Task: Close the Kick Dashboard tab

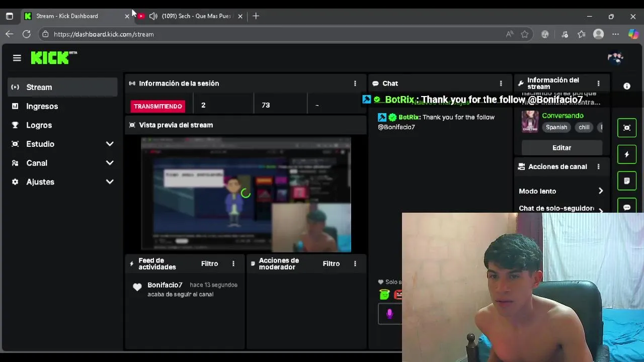Action: (x=127, y=16)
